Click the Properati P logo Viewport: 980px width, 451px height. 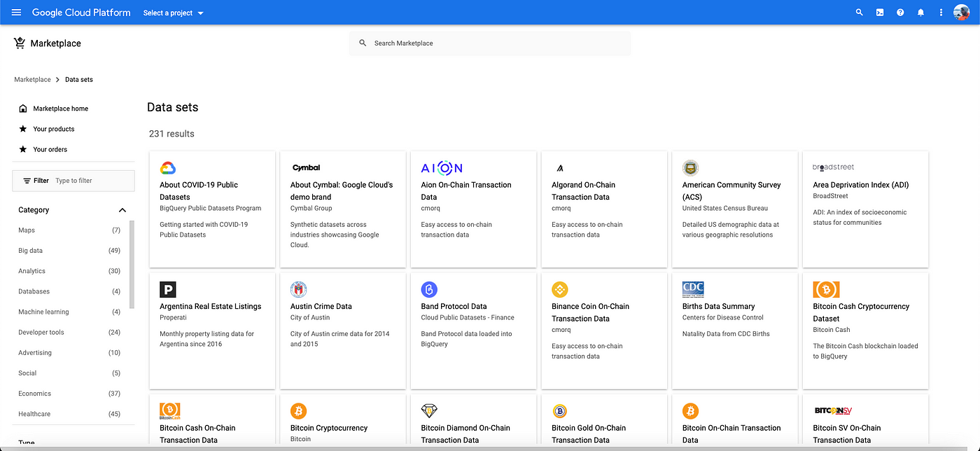pos(168,289)
